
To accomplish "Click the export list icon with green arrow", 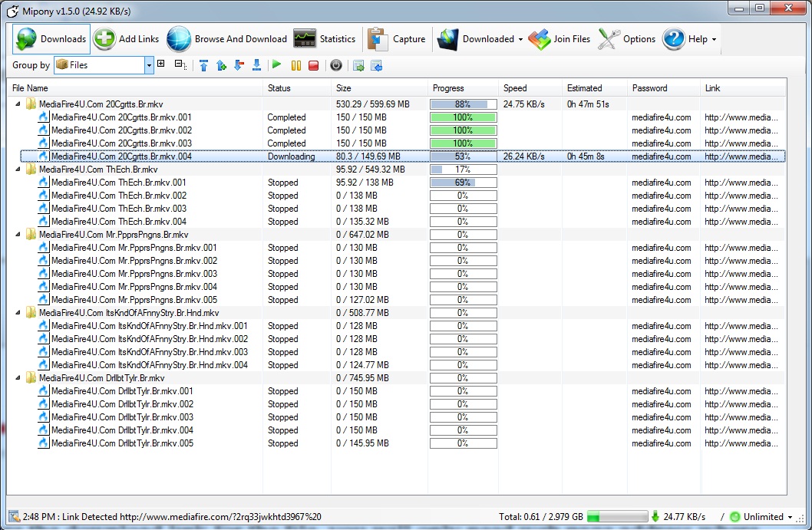I will pyautogui.click(x=358, y=65).
